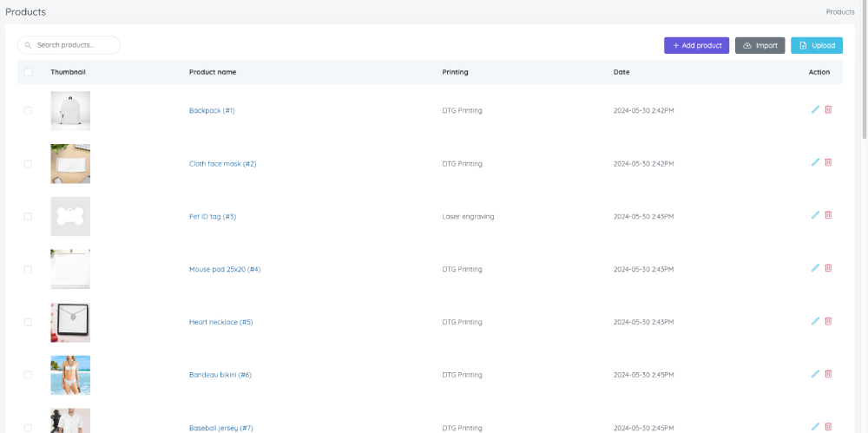Image resolution: width=868 pixels, height=433 pixels.
Task: Delete the Mouse pad 25x20 (#4) product
Action: click(828, 268)
